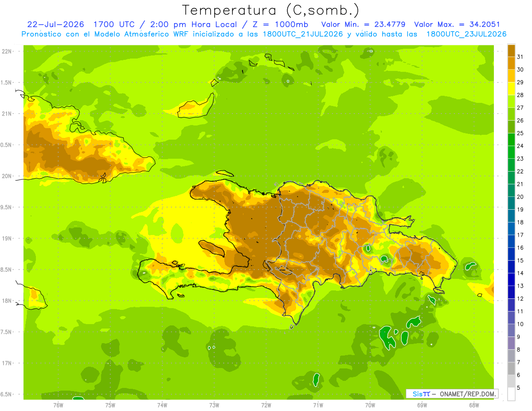The height and width of the screenshot is (411, 532).
Task: Click the "72W" longitude axis label
Action: 266,405
